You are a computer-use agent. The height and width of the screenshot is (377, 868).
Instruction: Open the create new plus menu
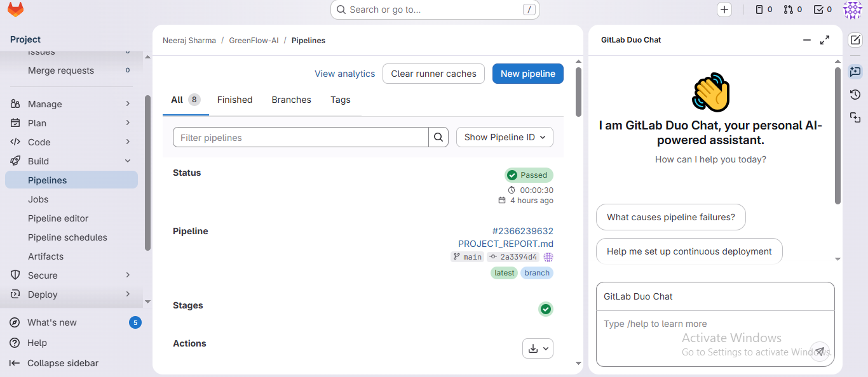[x=724, y=10]
